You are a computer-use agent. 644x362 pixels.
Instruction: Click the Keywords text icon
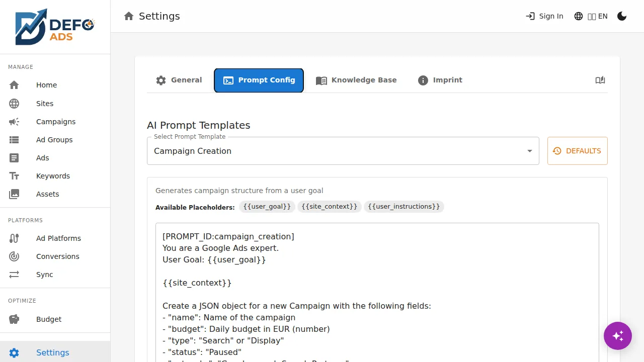14,176
